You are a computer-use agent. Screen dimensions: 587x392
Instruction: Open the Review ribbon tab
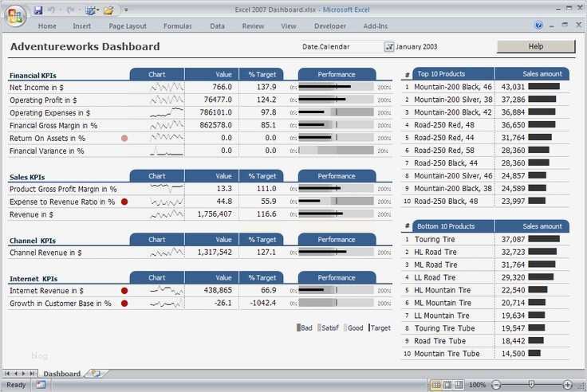pyautogui.click(x=253, y=25)
